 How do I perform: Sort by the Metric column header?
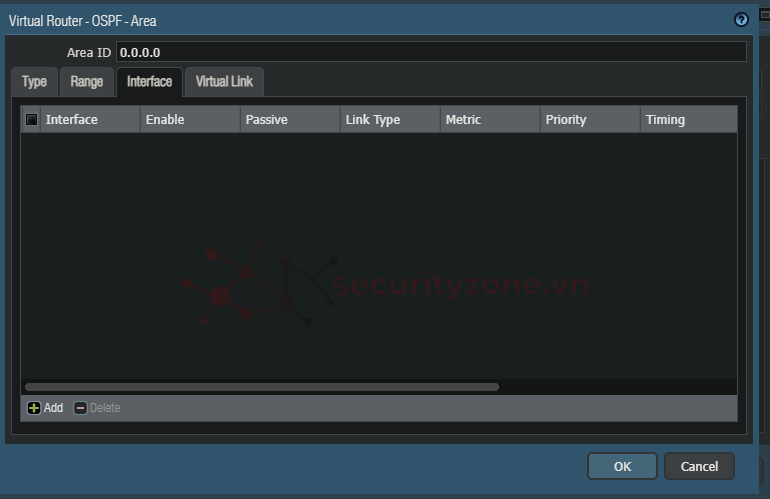490,120
